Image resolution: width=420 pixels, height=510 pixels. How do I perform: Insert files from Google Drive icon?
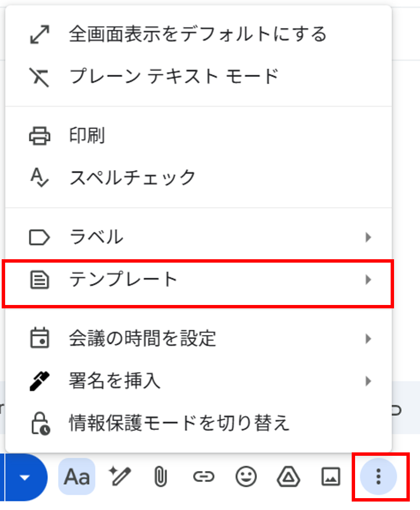[288, 477]
